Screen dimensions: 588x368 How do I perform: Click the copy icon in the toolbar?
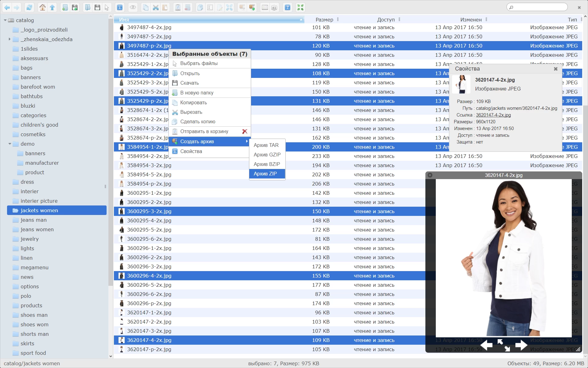coord(146,7)
